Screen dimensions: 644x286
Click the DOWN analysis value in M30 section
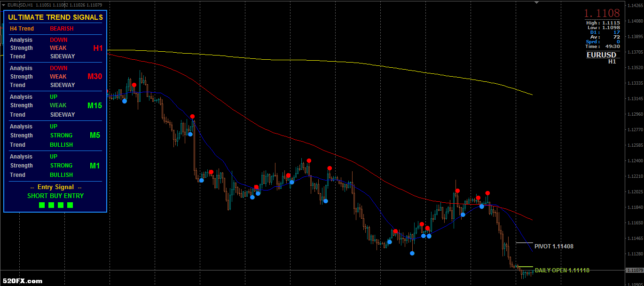pos(59,68)
